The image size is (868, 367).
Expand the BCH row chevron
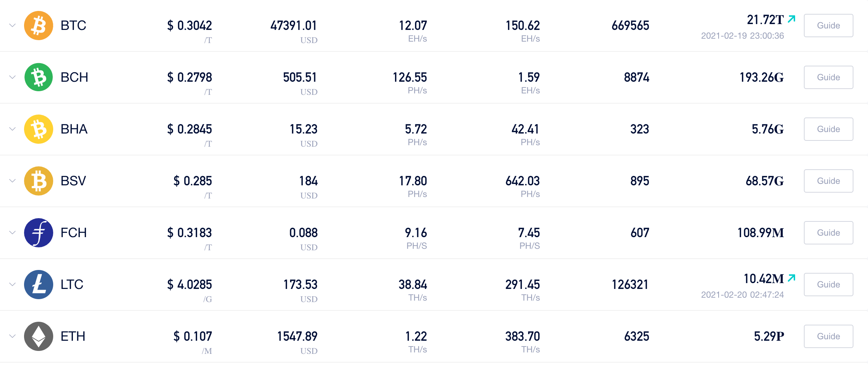pyautogui.click(x=12, y=77)
